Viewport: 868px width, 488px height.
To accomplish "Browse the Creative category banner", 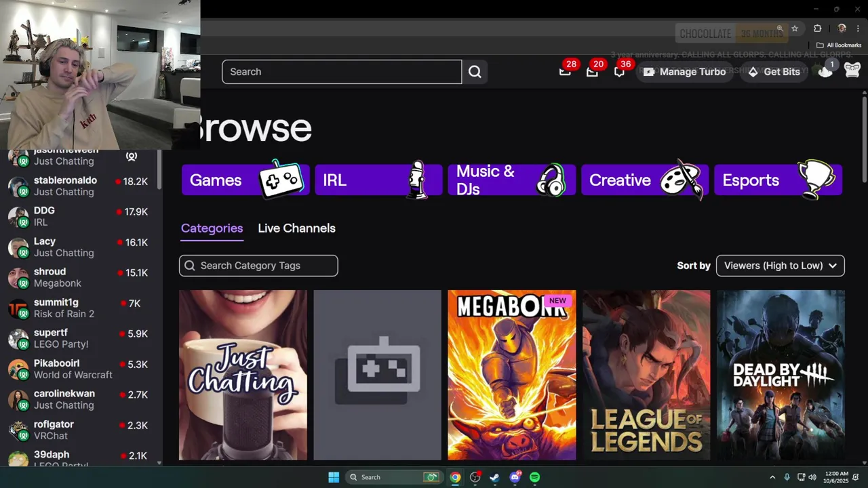I will tap(645, 180).
